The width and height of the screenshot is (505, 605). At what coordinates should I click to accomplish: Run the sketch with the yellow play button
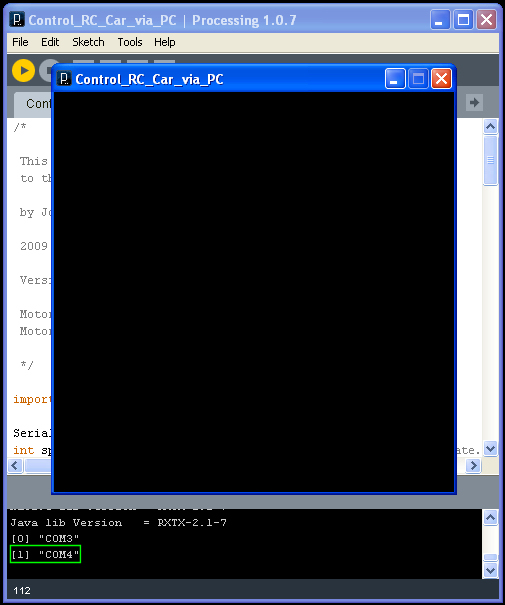(x=23, y=71)
